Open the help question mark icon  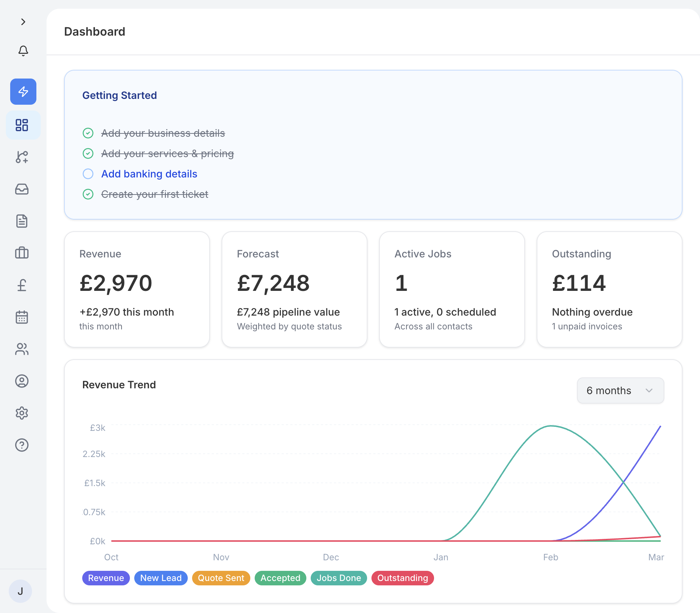22,445
